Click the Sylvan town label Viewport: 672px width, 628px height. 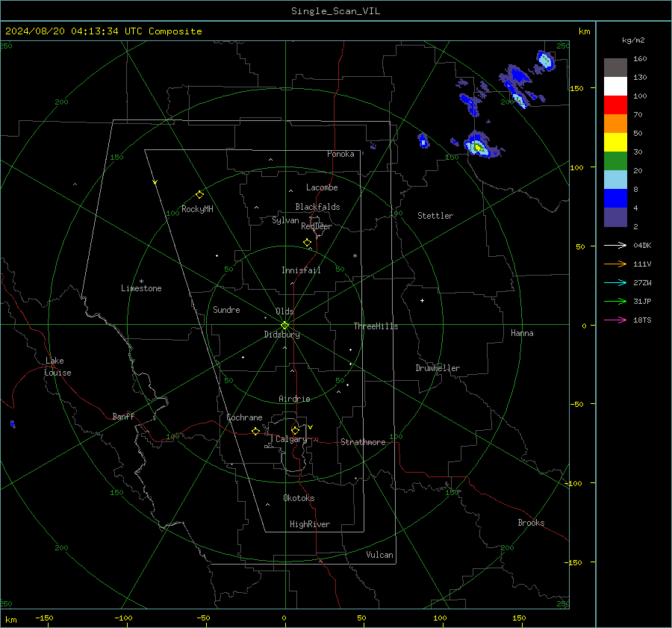click(285, 221)
